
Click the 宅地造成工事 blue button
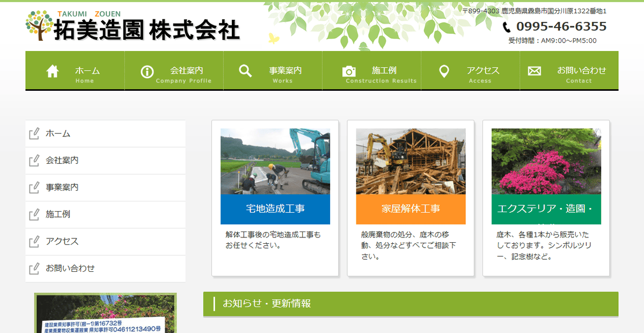coord(275,209)
